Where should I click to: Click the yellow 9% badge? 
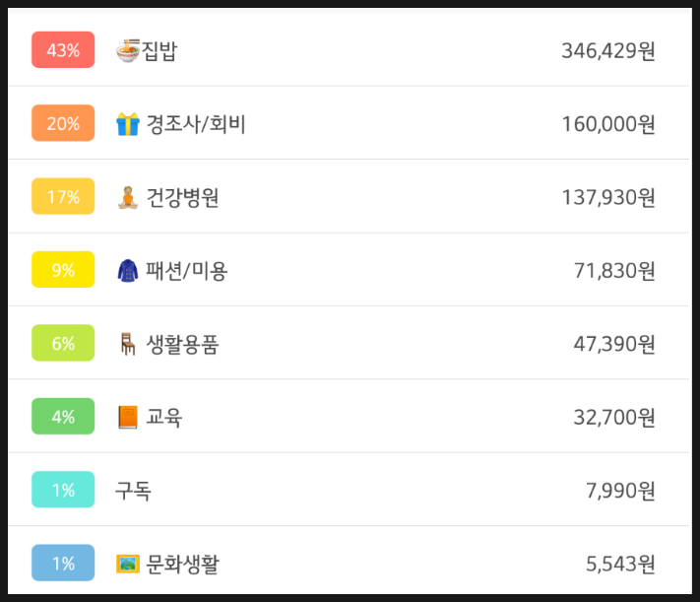point(63,270)
